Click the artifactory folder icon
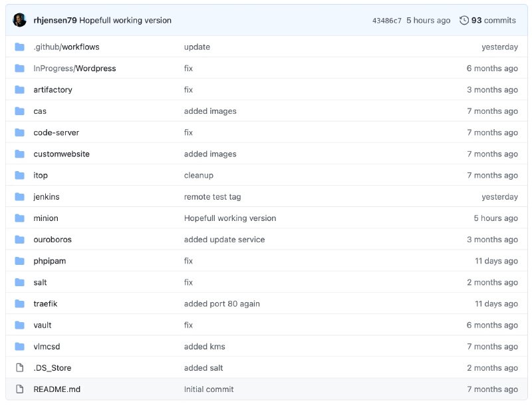This screenshot has width=532, height=406. (20, 90)
